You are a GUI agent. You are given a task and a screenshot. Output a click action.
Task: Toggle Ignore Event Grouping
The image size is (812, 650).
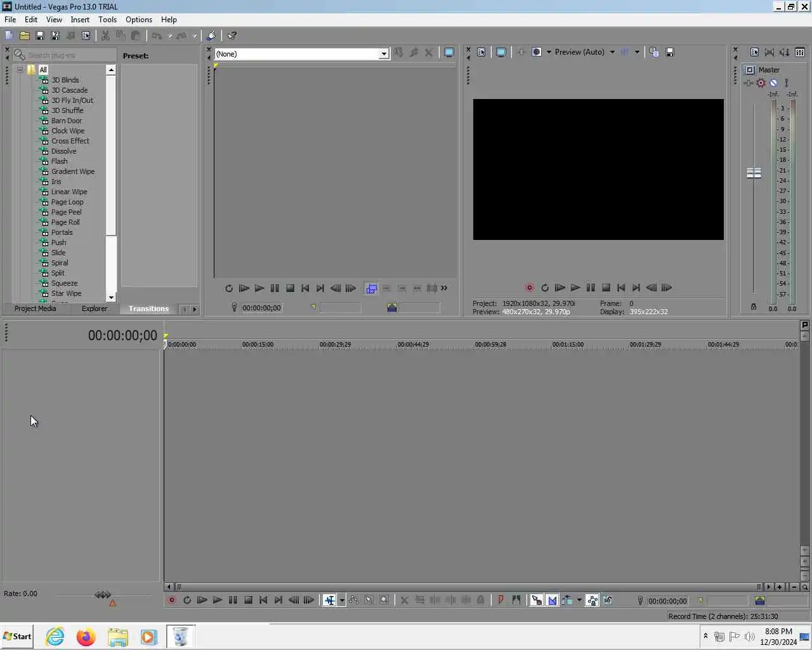point(608,600)
